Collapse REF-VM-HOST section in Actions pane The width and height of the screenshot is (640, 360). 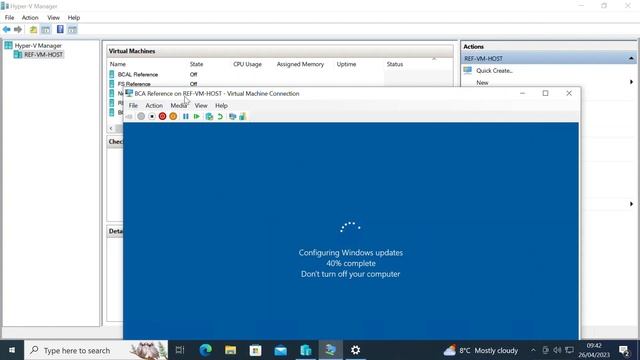tap(631, 58)
